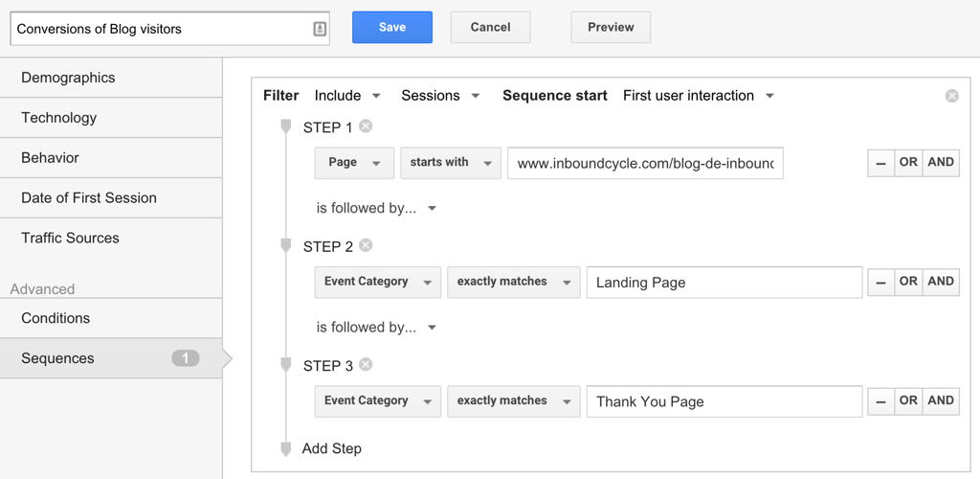Open 'exactly matches' dropdown in Step 3

pos(514,400)
